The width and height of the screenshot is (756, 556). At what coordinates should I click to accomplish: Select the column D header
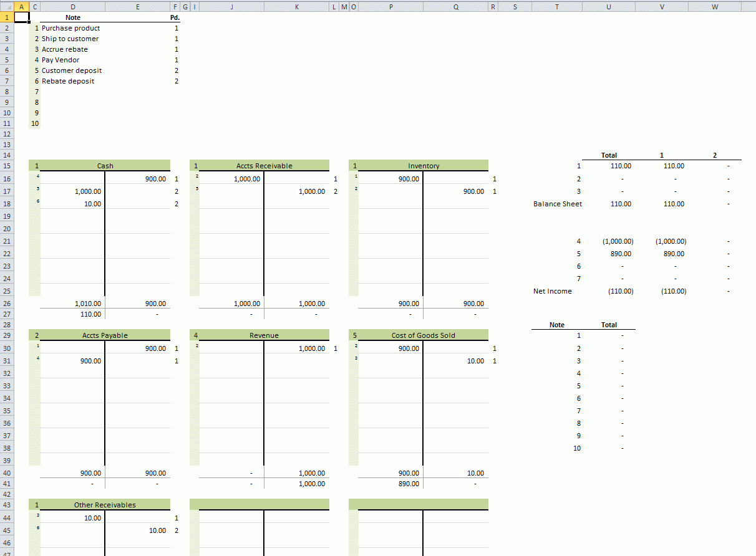[73, 6]
